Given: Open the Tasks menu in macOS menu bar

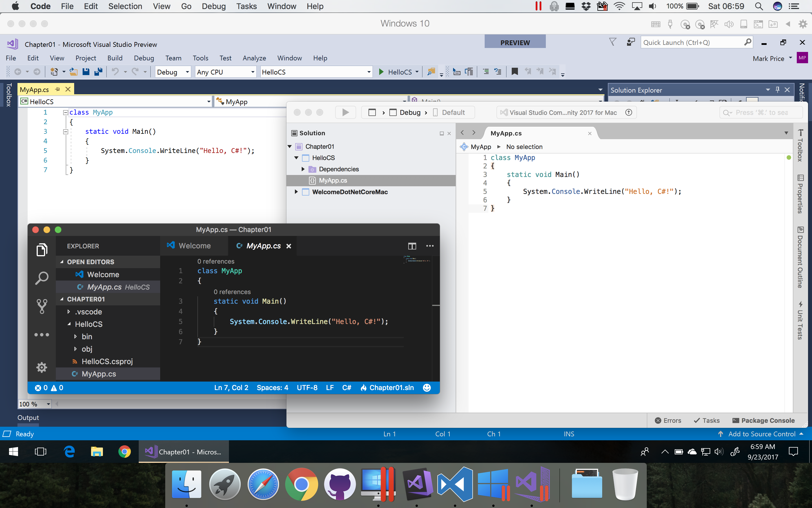Looking at the screenshot, I should tap(246, 6).
